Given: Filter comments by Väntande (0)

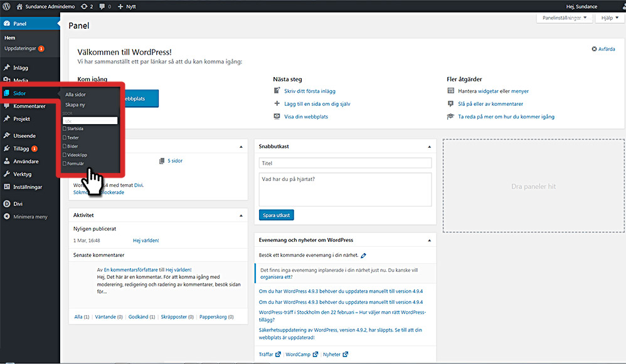Looking at the screenshot, I should pos(109,317).
